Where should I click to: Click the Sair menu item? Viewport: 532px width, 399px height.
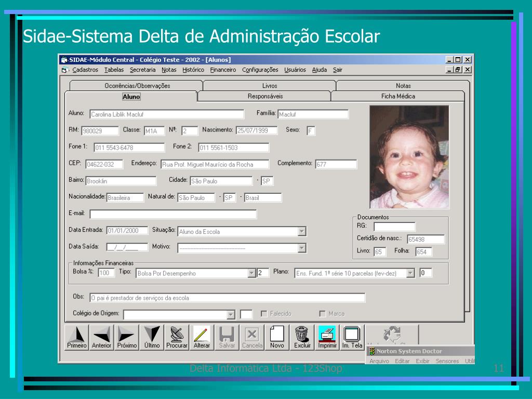click(338, 70)
